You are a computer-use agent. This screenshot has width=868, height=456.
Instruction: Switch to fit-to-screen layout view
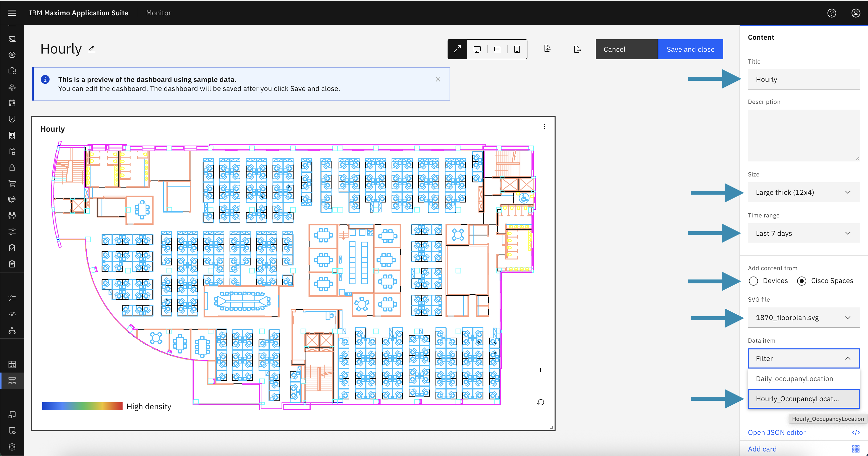(457, 49)
